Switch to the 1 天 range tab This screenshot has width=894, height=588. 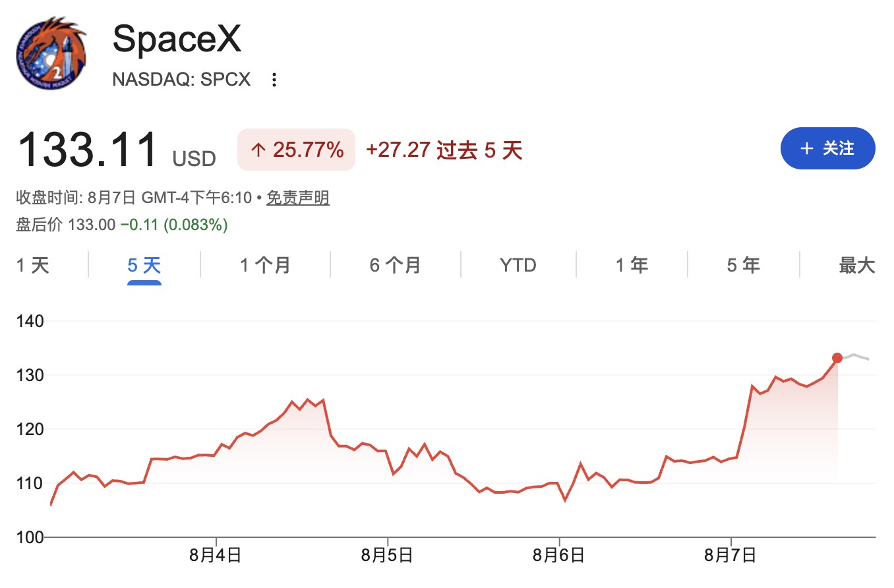(x=33, y=266)
